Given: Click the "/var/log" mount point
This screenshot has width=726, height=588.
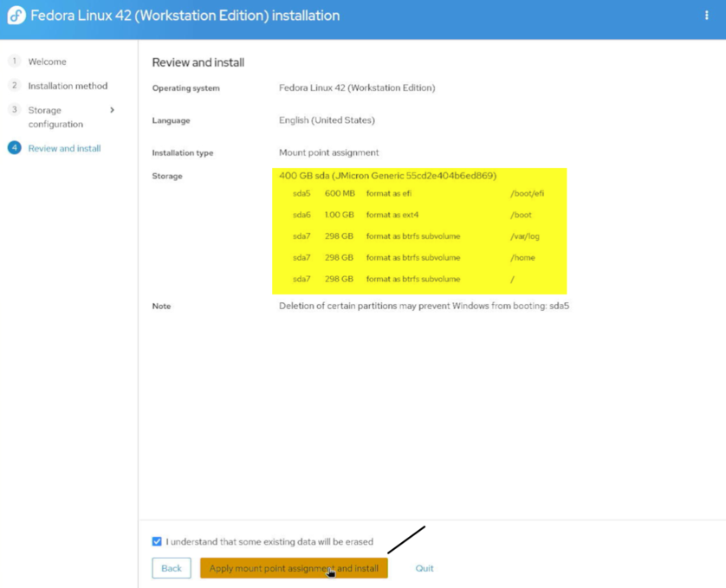Looking at the screenshot, I should [x=525, y=236].
